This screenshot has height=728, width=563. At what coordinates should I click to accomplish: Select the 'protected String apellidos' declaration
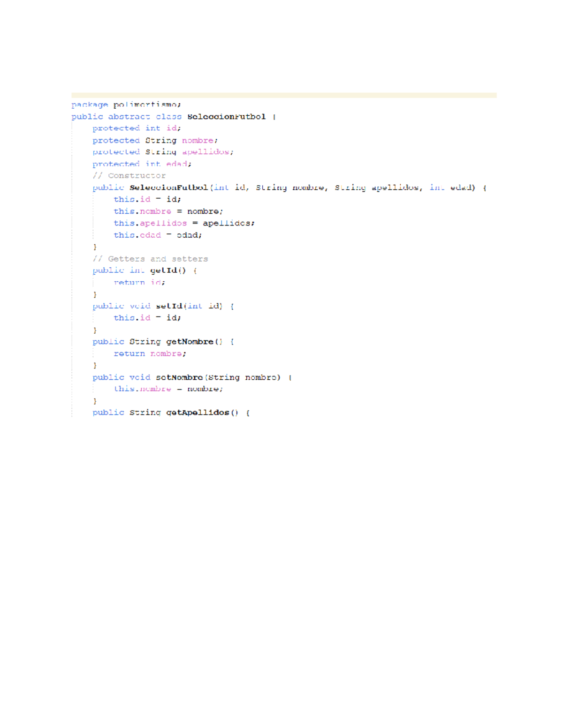coord(162,152)
